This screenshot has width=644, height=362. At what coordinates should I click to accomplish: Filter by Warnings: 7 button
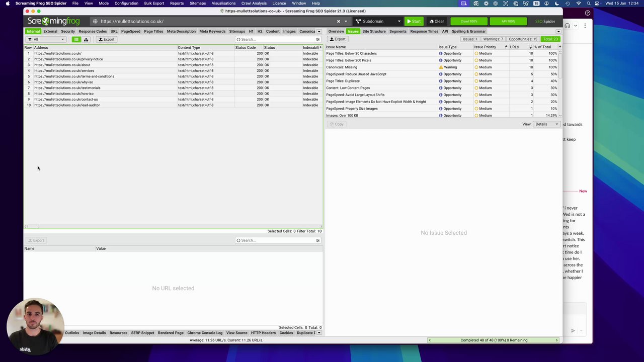click(x=493, y=39)
